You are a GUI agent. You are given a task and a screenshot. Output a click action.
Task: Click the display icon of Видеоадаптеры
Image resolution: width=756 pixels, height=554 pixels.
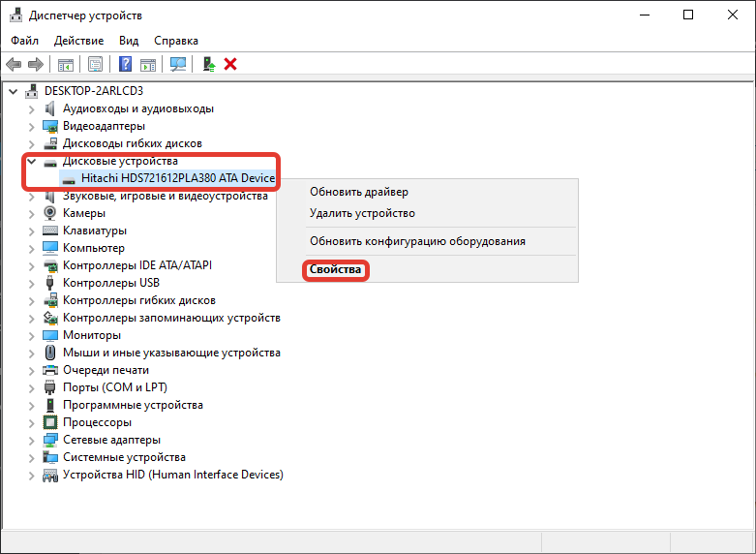(x=50, y=127)
